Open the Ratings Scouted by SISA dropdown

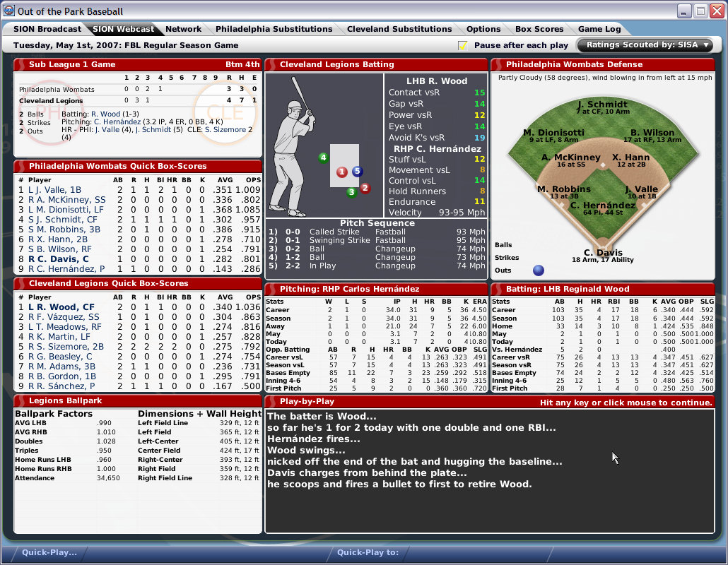click(647, 45)
